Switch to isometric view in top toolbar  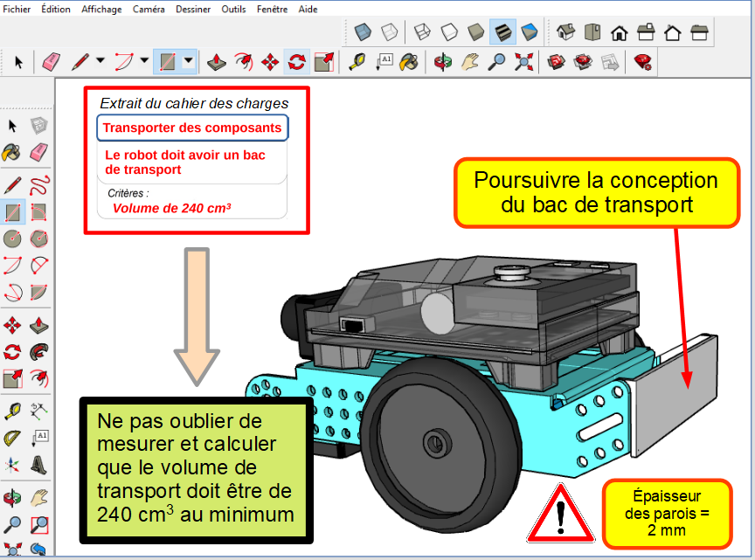click(566, 32)
